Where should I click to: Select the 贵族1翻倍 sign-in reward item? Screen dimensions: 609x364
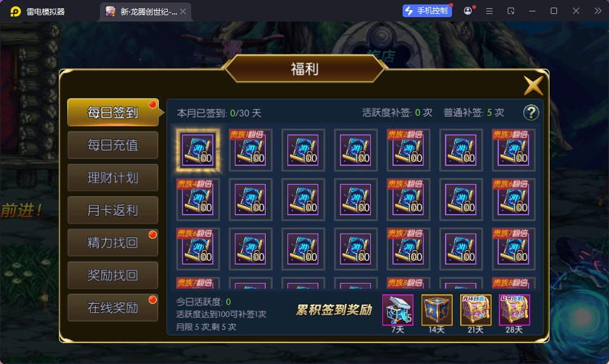[x=251, y=150]
